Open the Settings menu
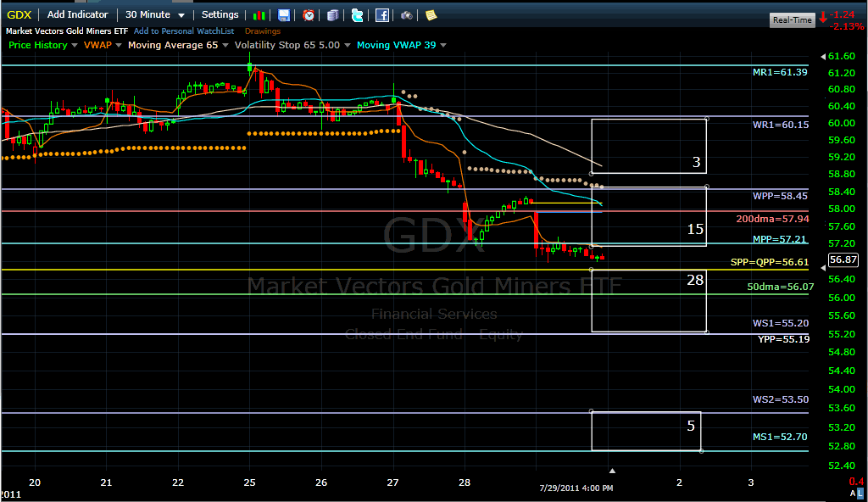This screenshot has width=868, height=502. coord(220,15)
